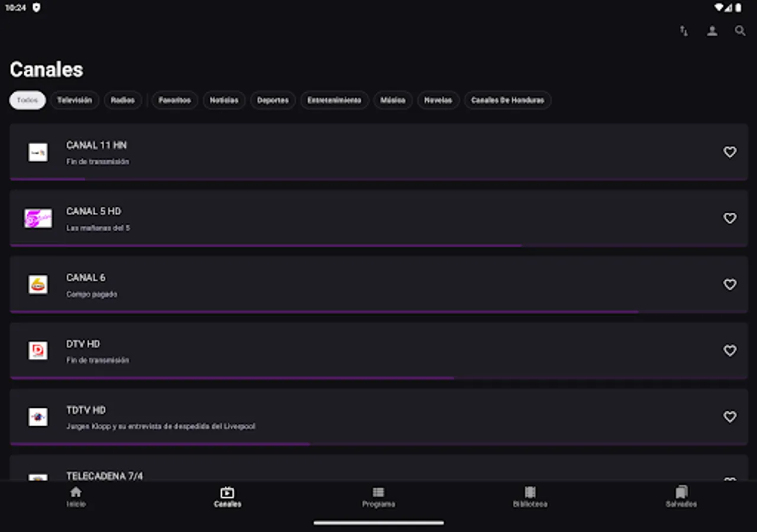Open the profile account icon
This screenshot has height=532, width=757.
pyautogui.click(x=712, y=31)
